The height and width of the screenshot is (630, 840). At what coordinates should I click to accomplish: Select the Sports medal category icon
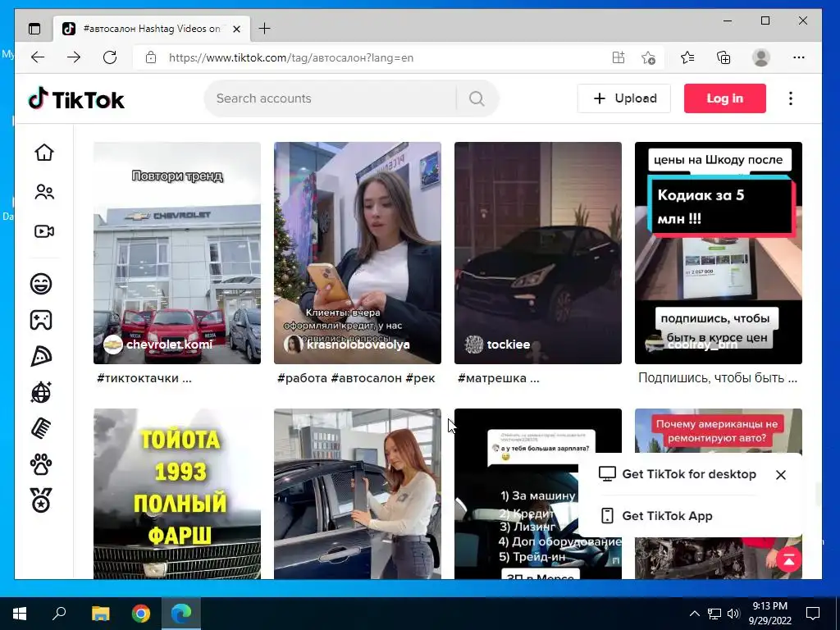(41, 500)
